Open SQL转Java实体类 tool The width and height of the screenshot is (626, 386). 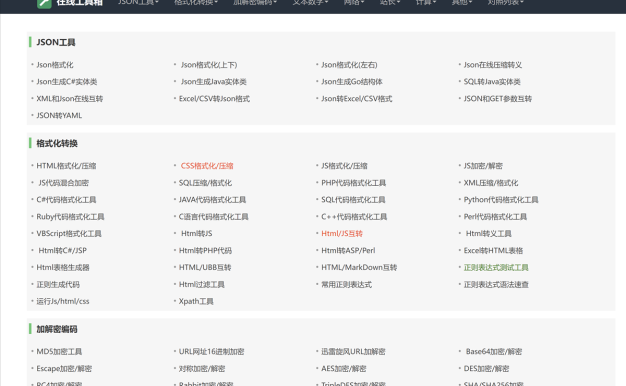492,81
